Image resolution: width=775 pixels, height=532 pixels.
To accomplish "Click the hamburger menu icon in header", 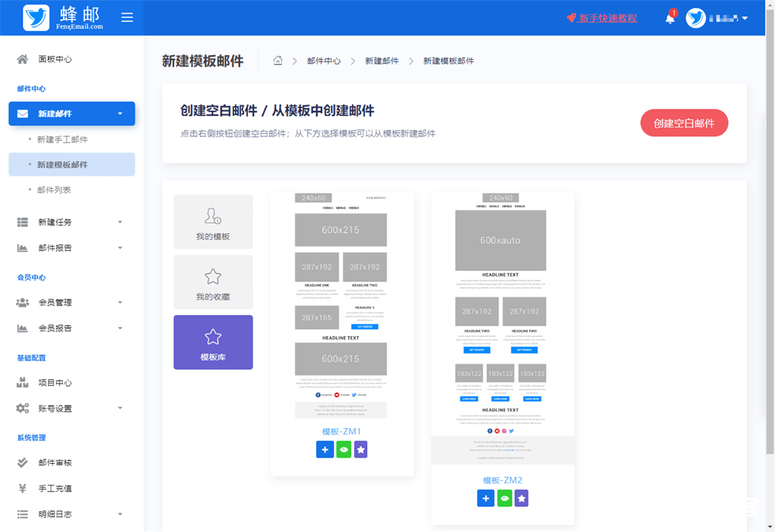I will coord(127,18).
